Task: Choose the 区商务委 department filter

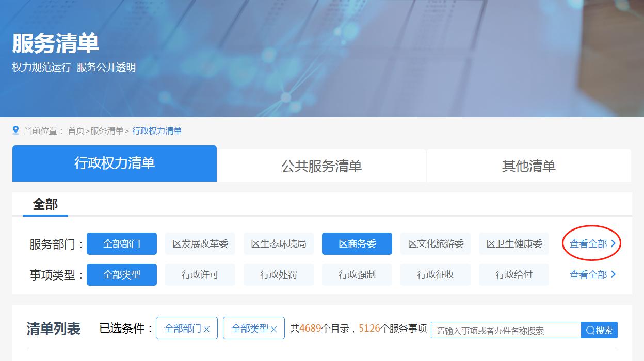Action: pyautogui.click(x=357, y=243)
